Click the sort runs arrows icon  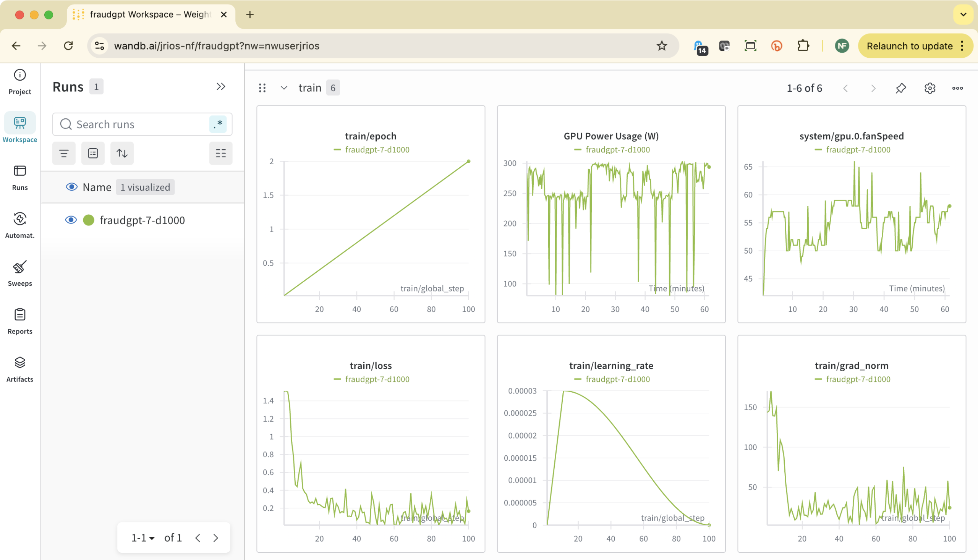tap(122, 153)
